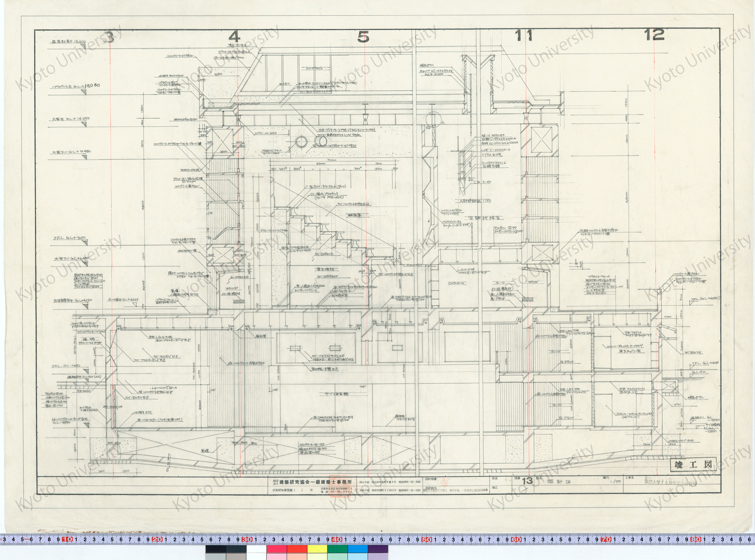The width and height of the screenshot is (755, 560).
Task: Click grid line number 12 at top
Action: click(654, 35)
